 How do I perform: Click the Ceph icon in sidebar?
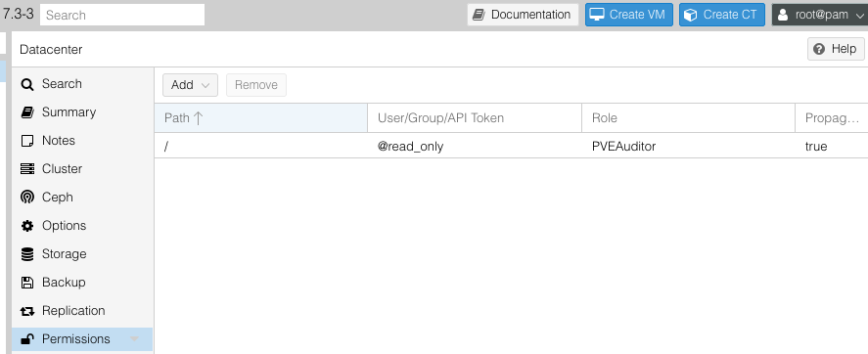[27, 198]
